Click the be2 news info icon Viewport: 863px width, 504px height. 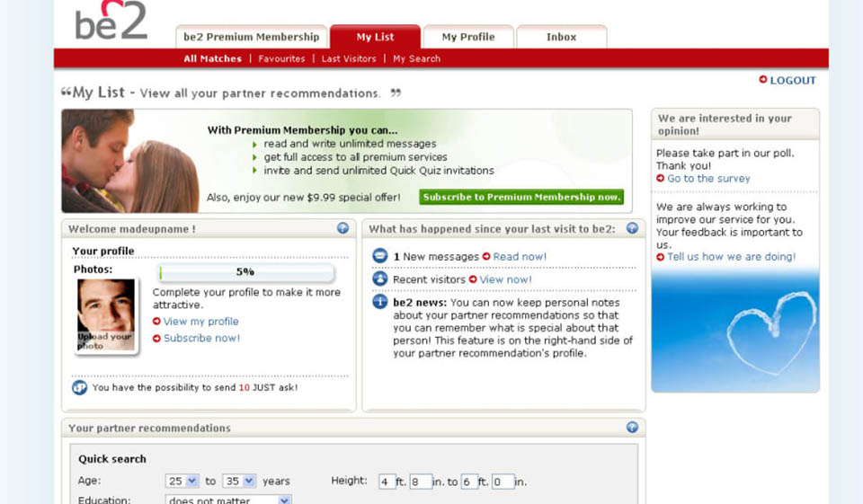pos(380,302)
